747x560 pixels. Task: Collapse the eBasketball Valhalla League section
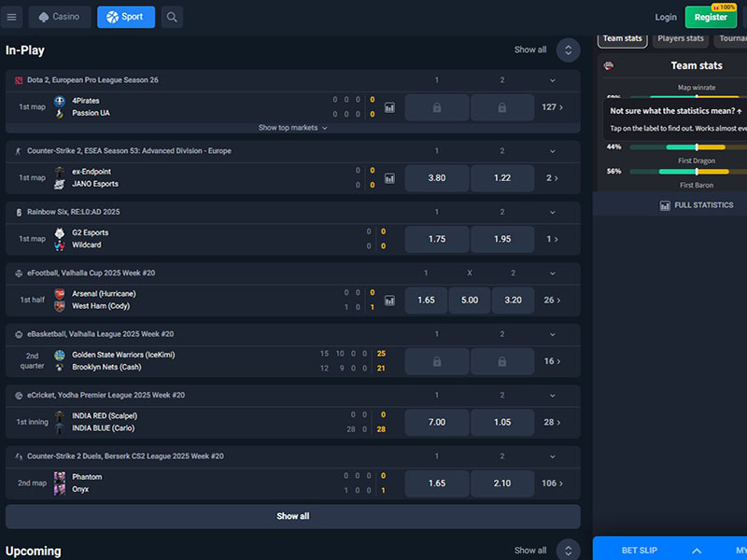[553, 334]
